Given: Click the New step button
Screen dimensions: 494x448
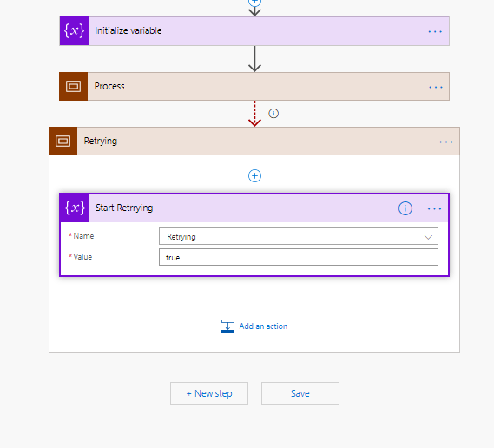Looking at the screenshot, I should (209, 393).
